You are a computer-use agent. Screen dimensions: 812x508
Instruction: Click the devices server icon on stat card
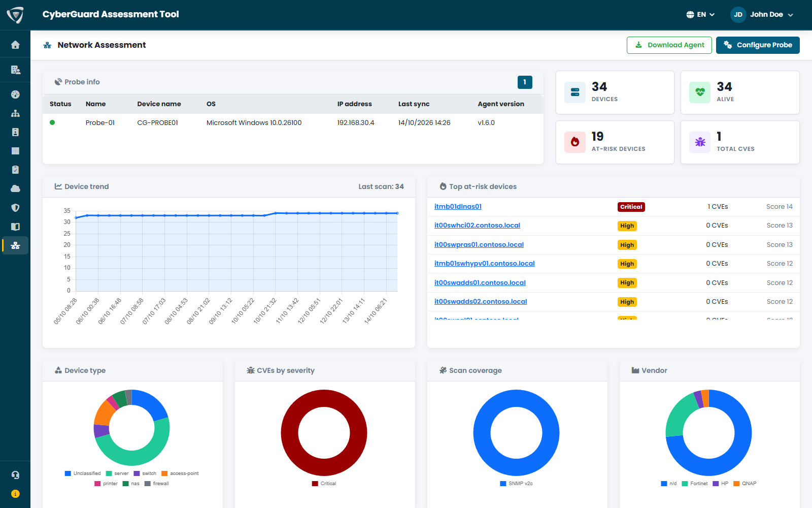[575, 92]
